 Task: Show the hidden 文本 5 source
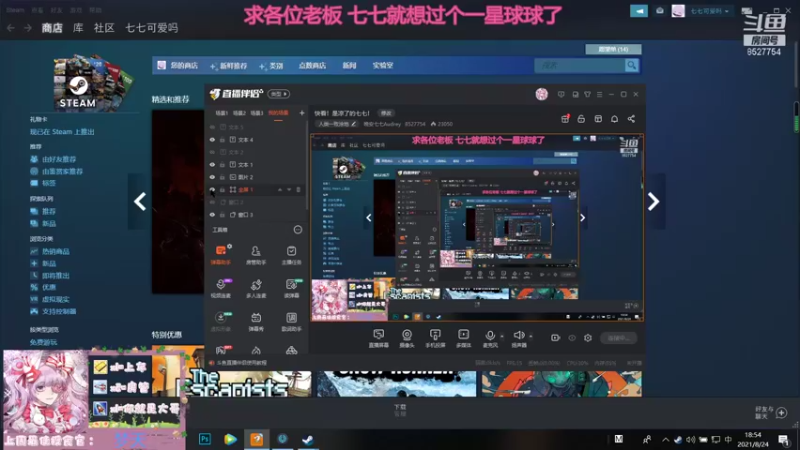(212, 127)
